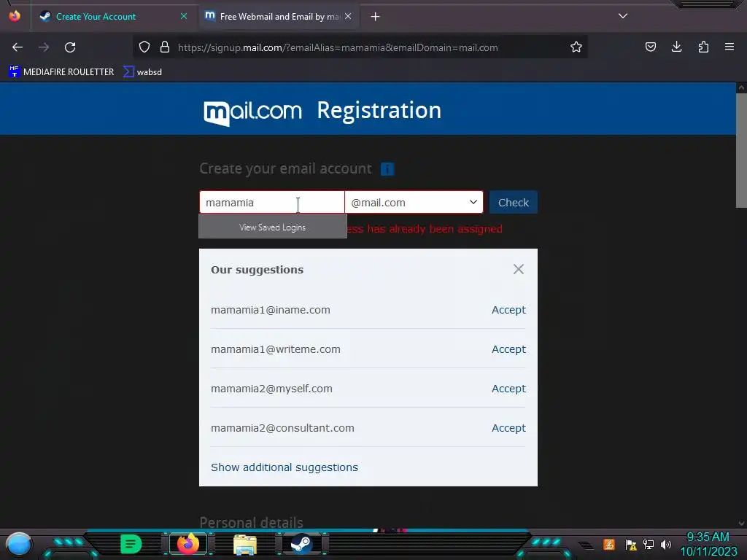Screen dimensions: 747x560
Task: Click the padlock site security icon
Action: coord(165,47)
